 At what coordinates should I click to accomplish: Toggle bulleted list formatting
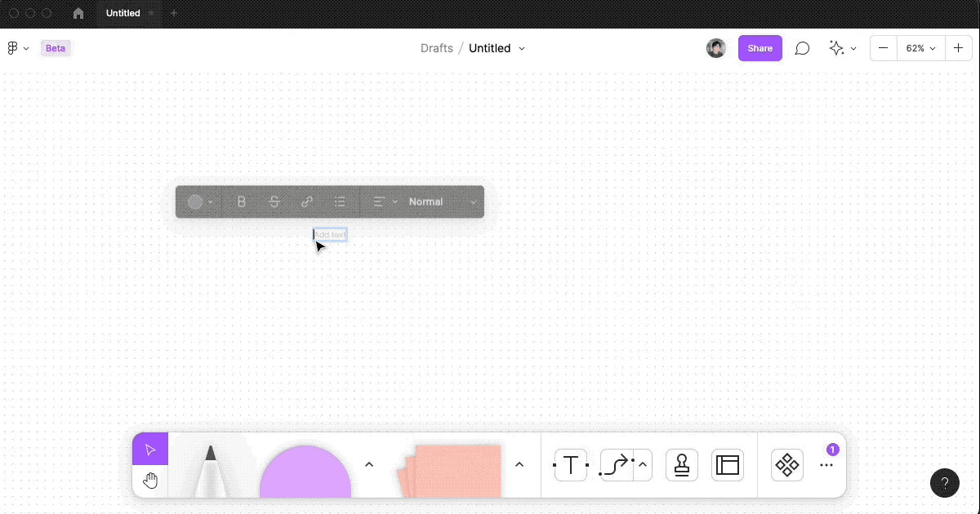pyautogui.click(x=340, y=202)
